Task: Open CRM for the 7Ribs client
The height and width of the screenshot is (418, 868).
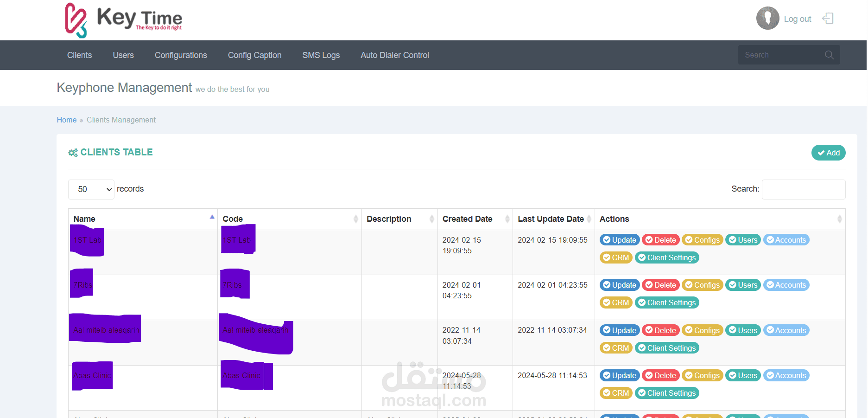Action: (x=616, y=302)
